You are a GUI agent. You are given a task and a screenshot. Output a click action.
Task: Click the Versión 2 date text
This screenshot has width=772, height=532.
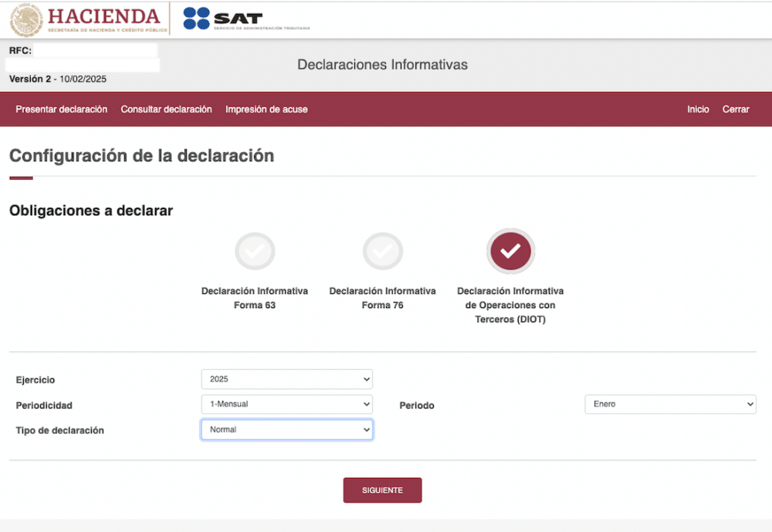click(x=58, y=79)
